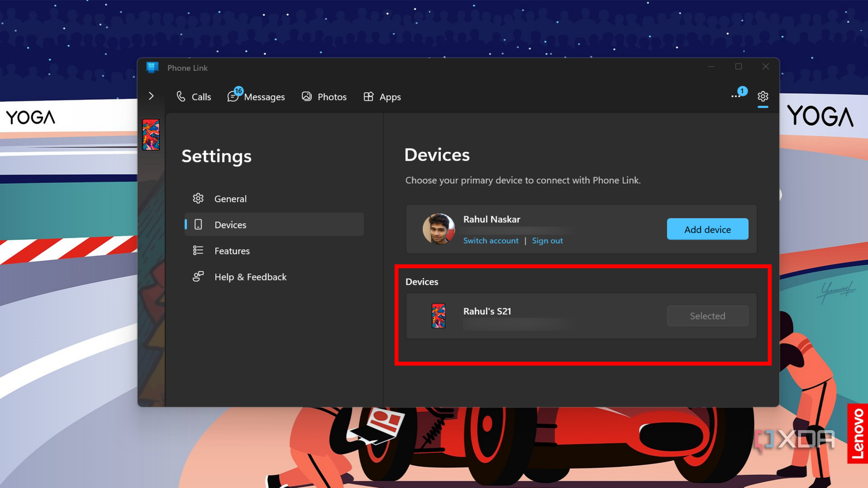Viewport: 868px width, 488px height.
Task: Open the settings gear icon
Action: point(762,96)
